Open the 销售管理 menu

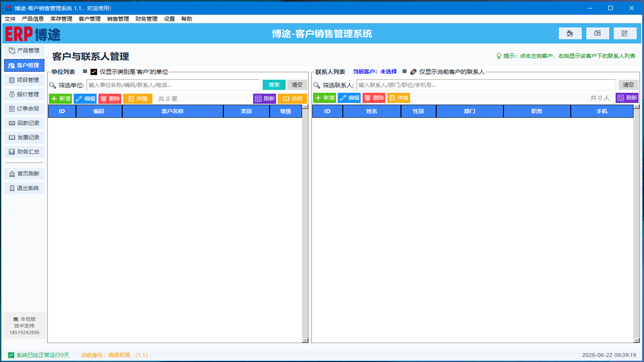[x=118, y=19]
